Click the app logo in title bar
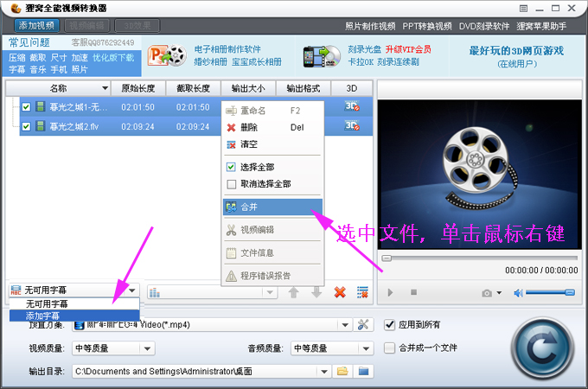 pos(16,8)
